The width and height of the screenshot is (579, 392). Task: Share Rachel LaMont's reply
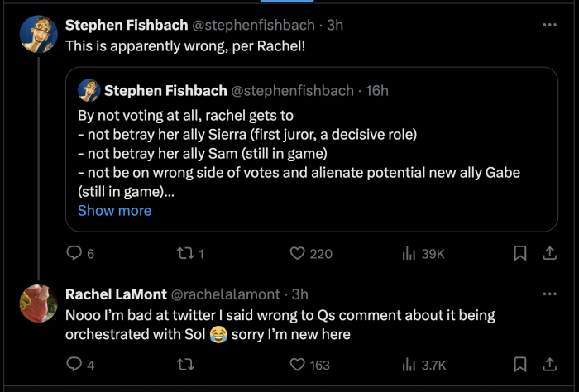click(549, 365)
